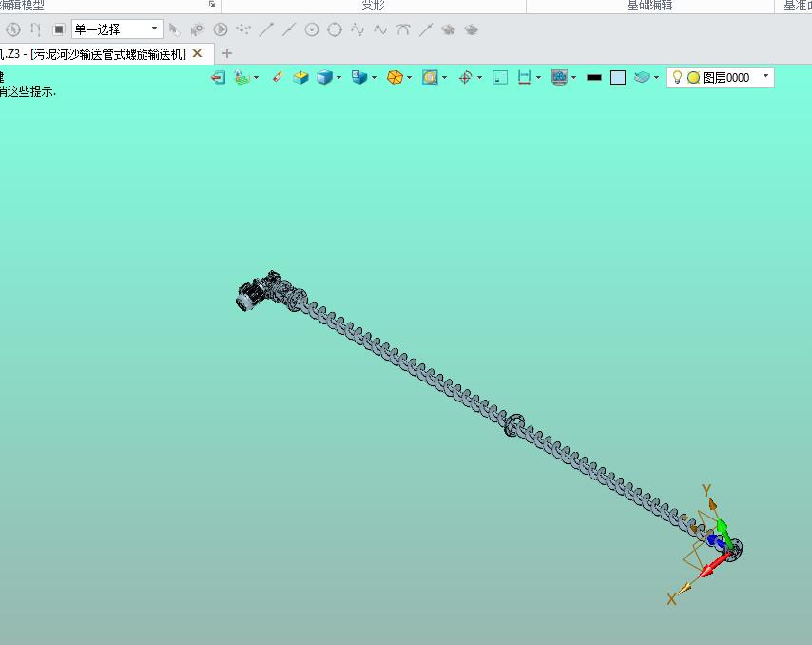
Task: Click the red crosshair target icon
Action: tap(465, 78)
